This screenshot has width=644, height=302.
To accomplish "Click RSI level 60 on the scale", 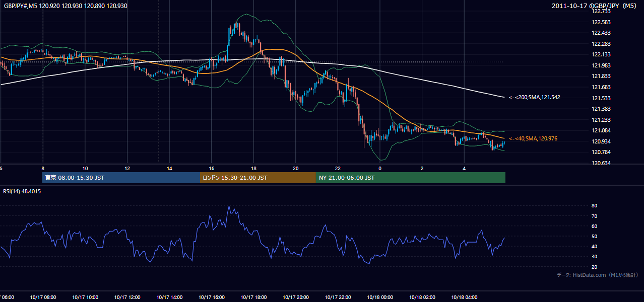I will (x=595, y=226).
